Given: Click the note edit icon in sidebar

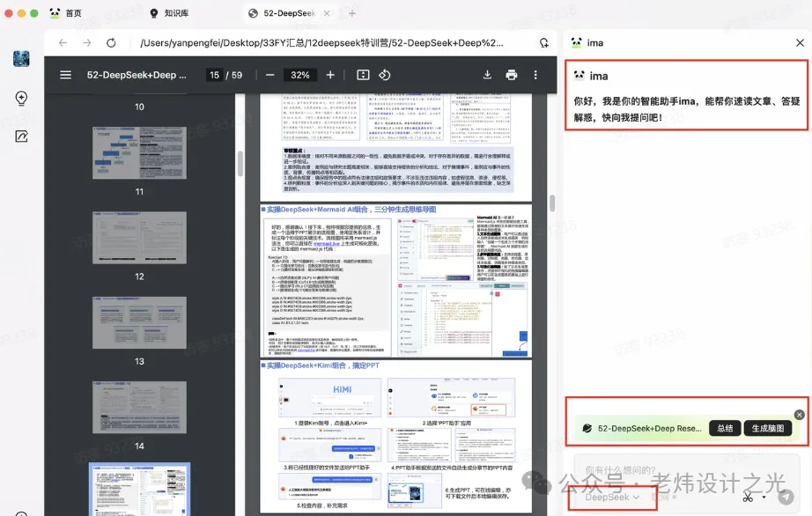Looking at the screenshot, I should tap(21, 136).
